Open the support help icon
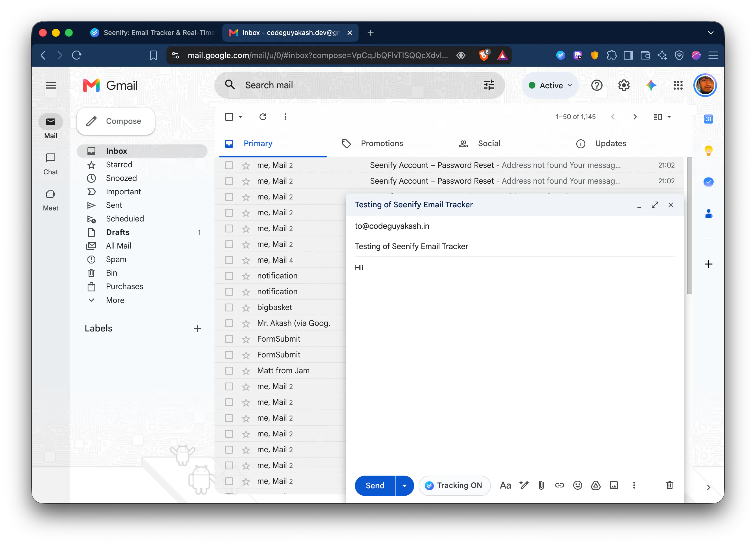756x545 pixels. (597, 85)
